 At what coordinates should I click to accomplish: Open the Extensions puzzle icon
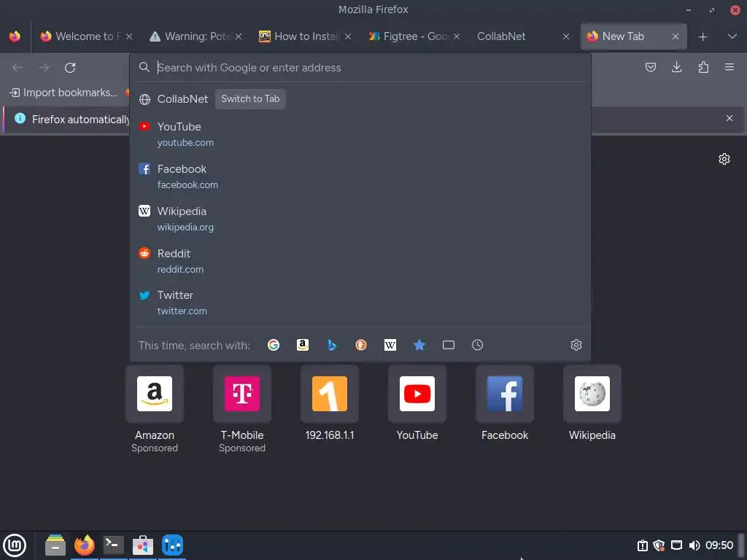[703, 67]
